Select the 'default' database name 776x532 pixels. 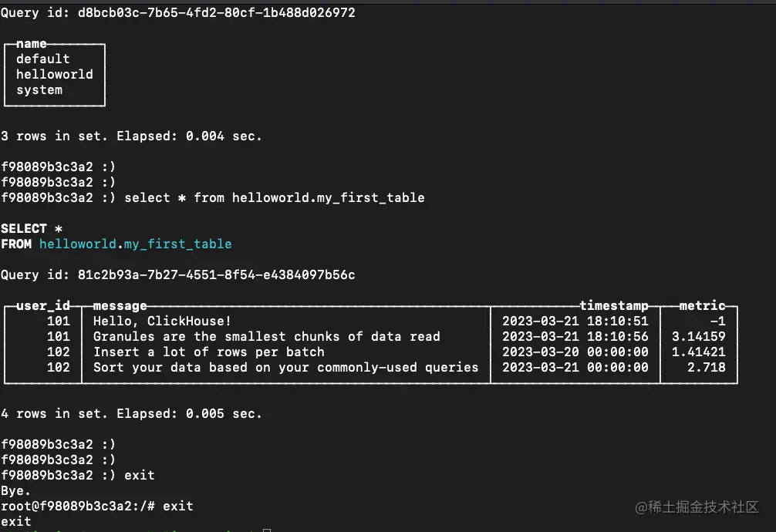(43, 59)
